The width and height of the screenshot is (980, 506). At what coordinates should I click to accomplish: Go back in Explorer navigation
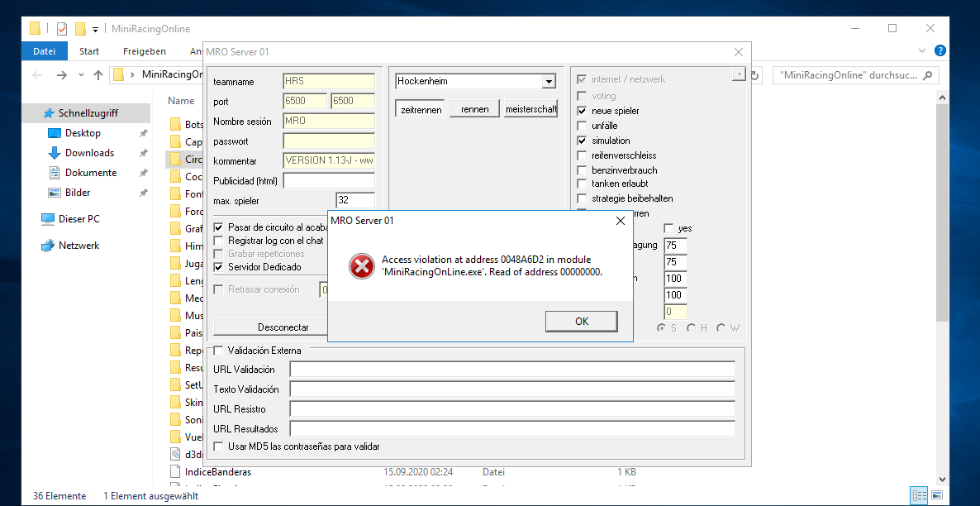point(37,75)
